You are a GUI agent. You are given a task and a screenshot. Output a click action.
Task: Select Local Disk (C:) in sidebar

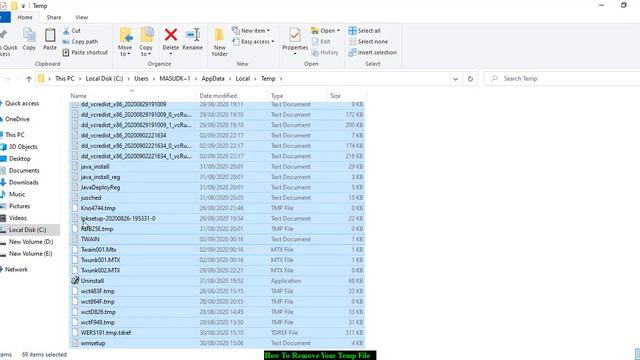click(x=28, y=230)
